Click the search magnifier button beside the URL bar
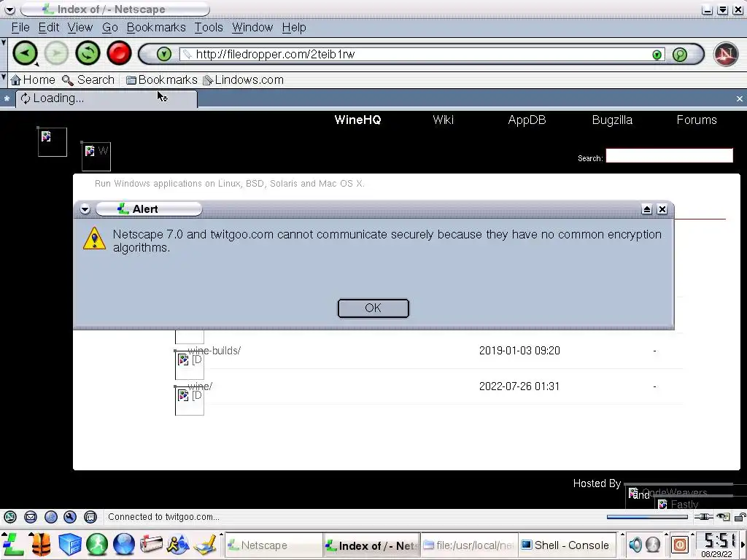Image resolution: width=747 pixels, height=560 pixels. 680,55
